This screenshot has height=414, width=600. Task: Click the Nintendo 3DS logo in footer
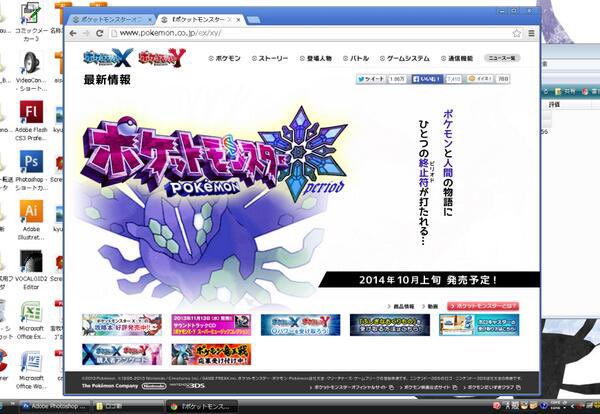pyautogui.click(x=187, y=385)
